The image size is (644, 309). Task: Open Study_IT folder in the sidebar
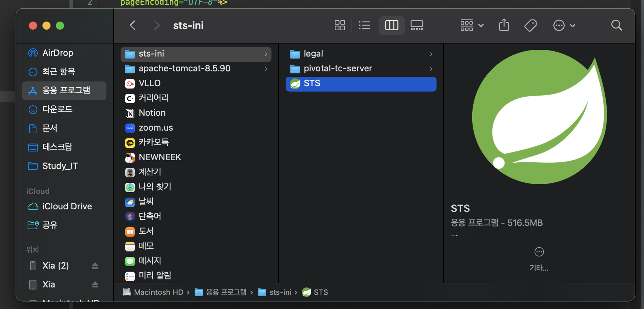[64, 166]
